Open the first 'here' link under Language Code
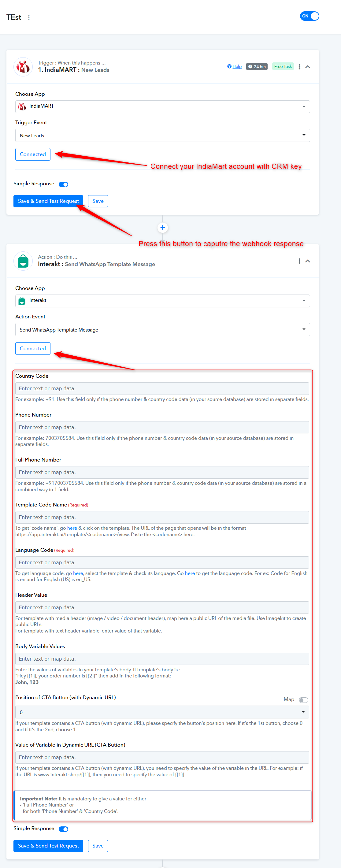 (x=78, y=573)
